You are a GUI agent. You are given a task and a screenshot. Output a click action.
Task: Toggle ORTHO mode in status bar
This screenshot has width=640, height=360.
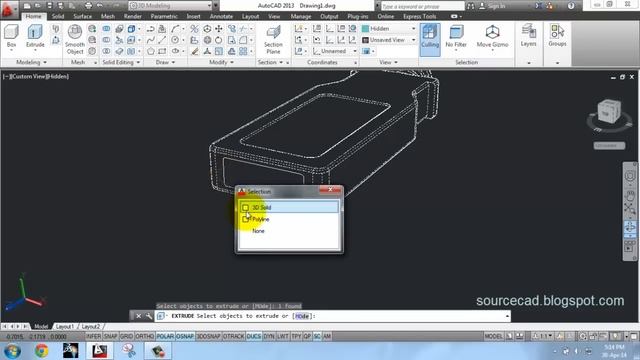pyautogui.click(x=144, y=336)
